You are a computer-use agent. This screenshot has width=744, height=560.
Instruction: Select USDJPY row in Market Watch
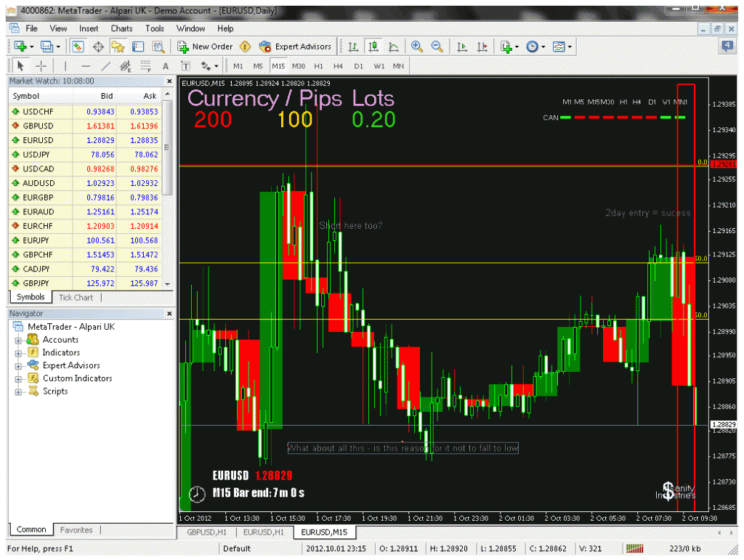point(86,154)
